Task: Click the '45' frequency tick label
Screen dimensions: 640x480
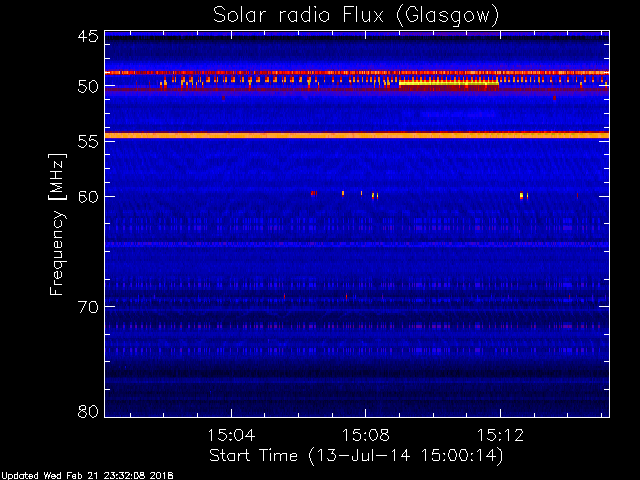Action: (x=88, y=37)
